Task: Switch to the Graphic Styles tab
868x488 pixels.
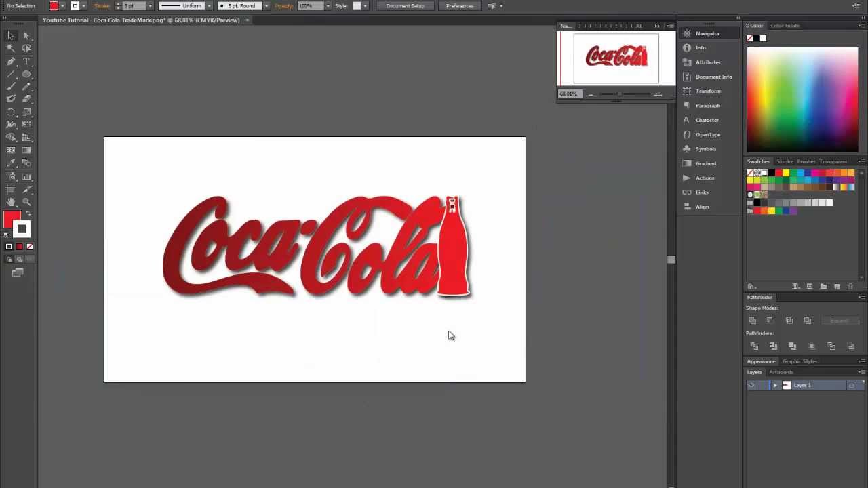Action: tap(800, 361)
